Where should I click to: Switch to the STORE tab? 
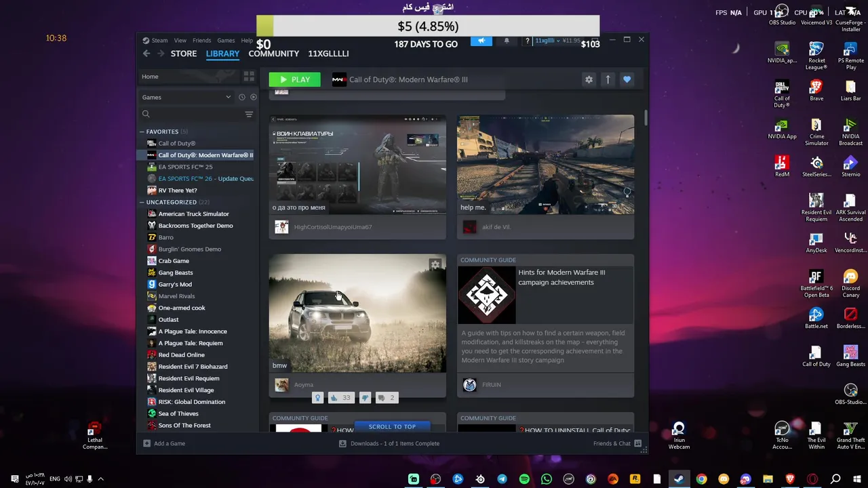(184, 54)
